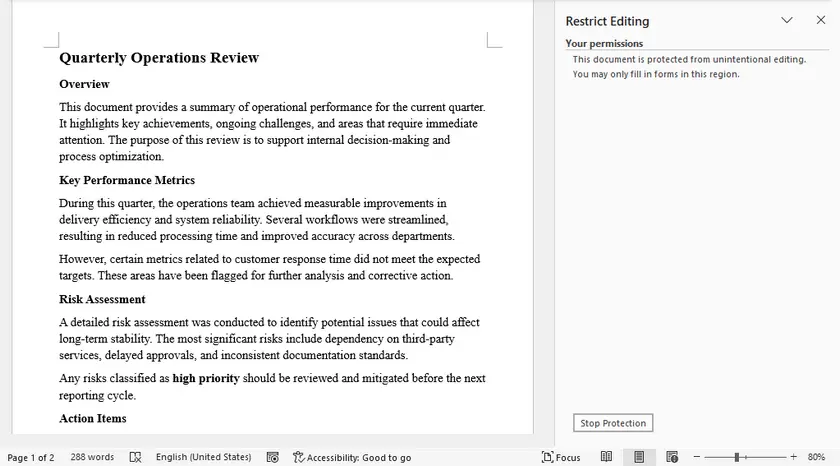The width and height of the screenshot is (840, 466).
Task: Enable Focus mode from status bar
Action: pos(561,457)
